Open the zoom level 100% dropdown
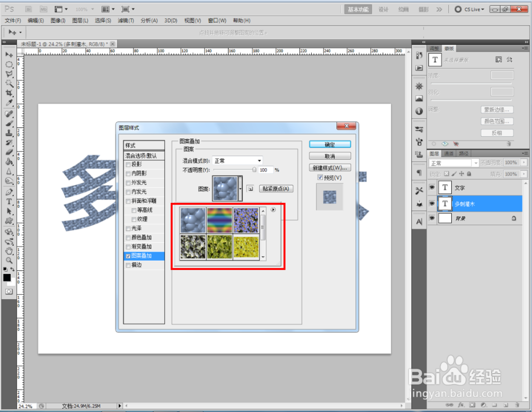 coord(85,10)
